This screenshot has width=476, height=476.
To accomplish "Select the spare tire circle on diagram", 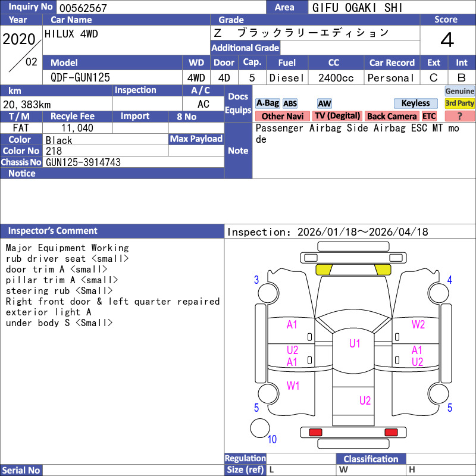I will [x=260, y=428].
